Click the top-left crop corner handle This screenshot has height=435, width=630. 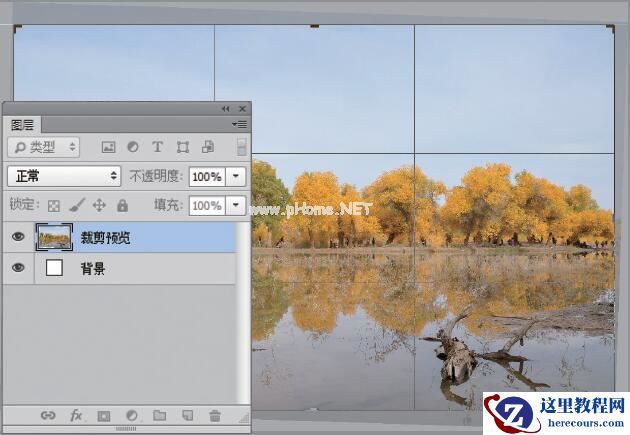tap(17, 28)
